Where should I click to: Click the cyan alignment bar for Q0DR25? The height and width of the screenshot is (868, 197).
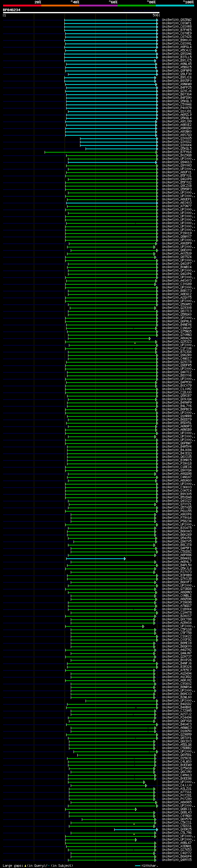click(x=136, y=830)
